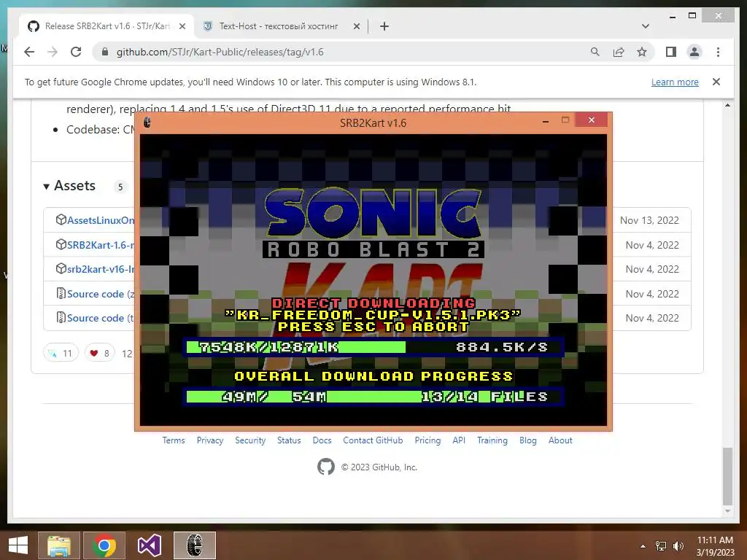Screen dimensions: 747x560
Task: Click the second Source code link
Action: 101,318
